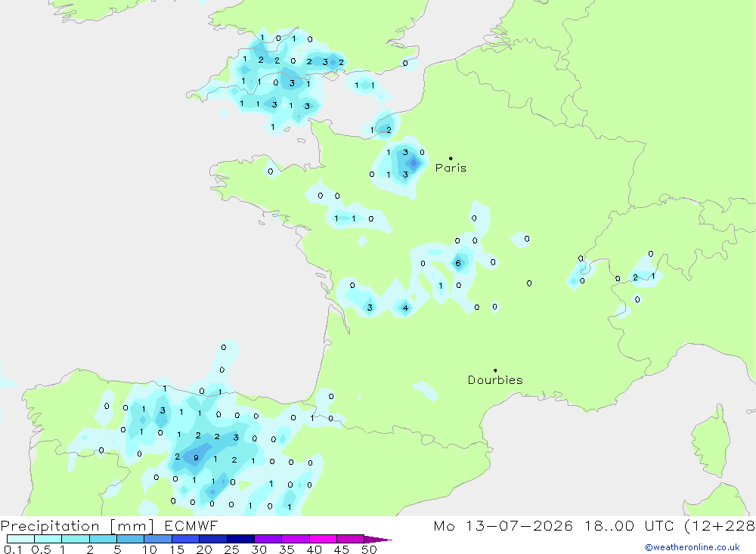The height and width of the screenshot is (554, 756).
Task: Click the 4 mm value in western France
Action: click(x=405, y=308)
